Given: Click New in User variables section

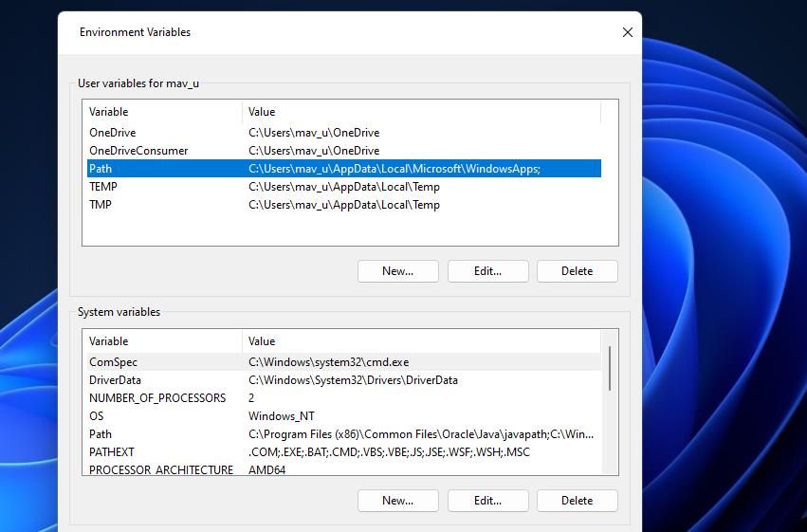Looking at the screenshot, I should click(x=398, y=271).
